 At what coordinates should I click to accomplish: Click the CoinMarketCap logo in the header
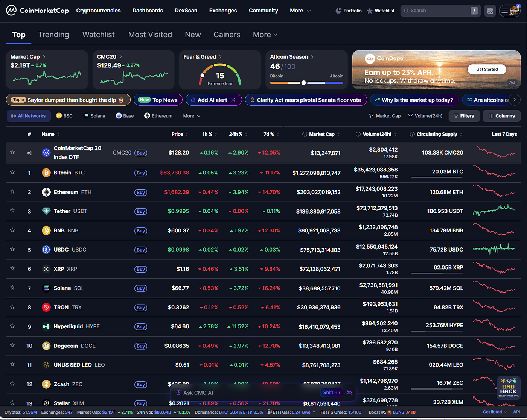[37, 11]
